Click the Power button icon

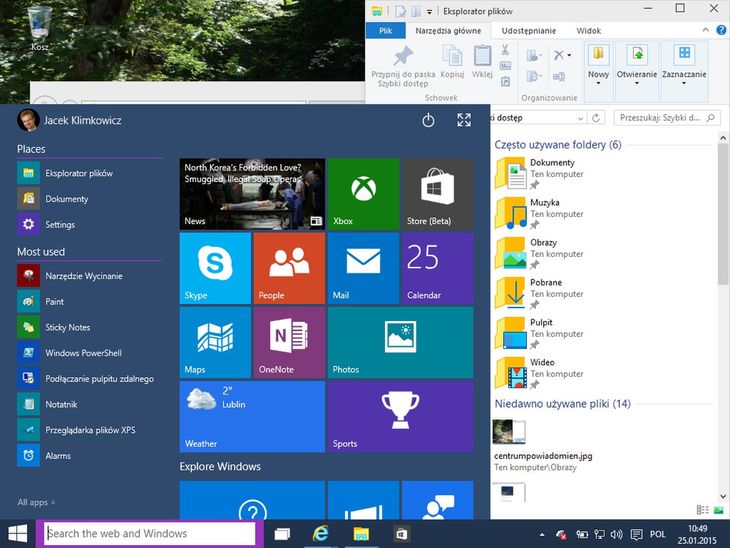click(428, 120)
